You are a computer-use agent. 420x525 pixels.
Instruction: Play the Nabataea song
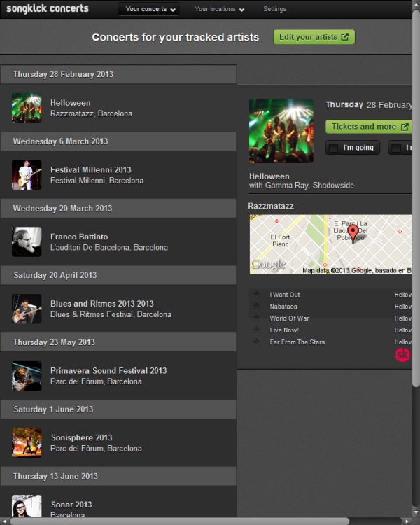coord(283,307)
